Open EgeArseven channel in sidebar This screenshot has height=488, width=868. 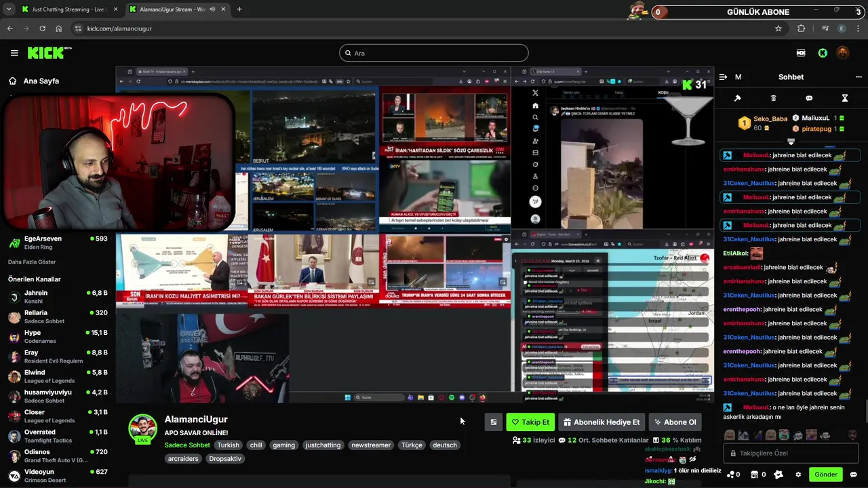(x=58, y=243)
